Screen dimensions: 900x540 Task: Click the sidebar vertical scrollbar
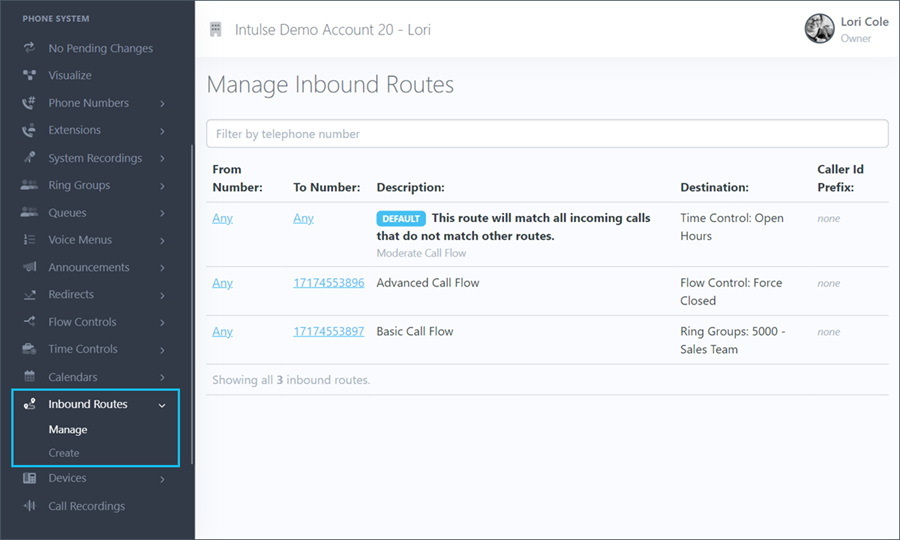click(x=192, y=304)
